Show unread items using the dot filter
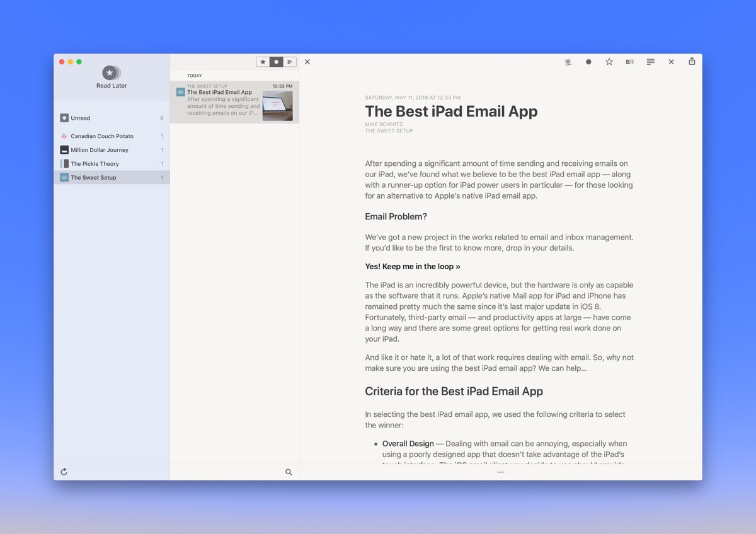756x534 pixels. tap(276, 62)
